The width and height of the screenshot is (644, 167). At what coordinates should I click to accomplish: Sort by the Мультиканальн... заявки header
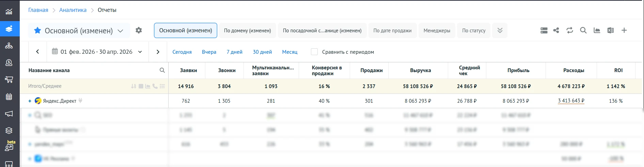click(273, 70)
